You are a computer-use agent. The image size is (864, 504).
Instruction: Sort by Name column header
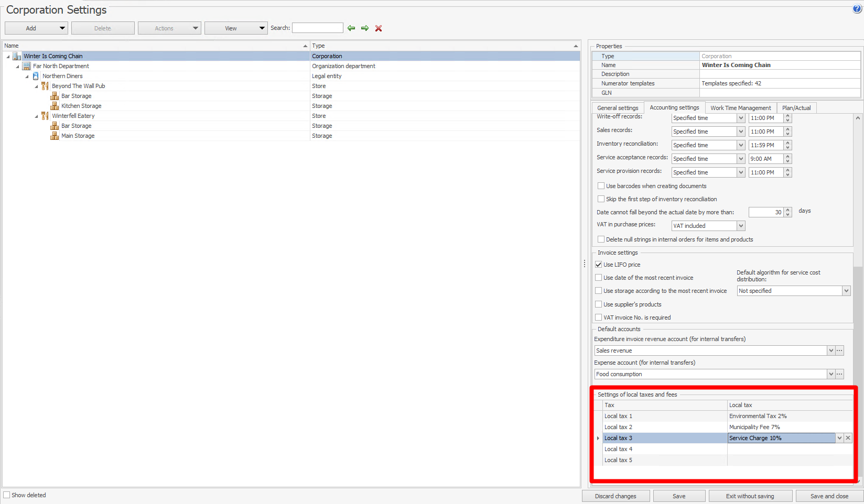coord(156,46)
